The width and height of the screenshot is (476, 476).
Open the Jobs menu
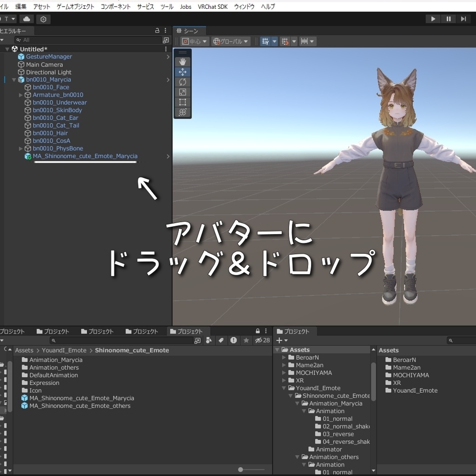(185, 7)
